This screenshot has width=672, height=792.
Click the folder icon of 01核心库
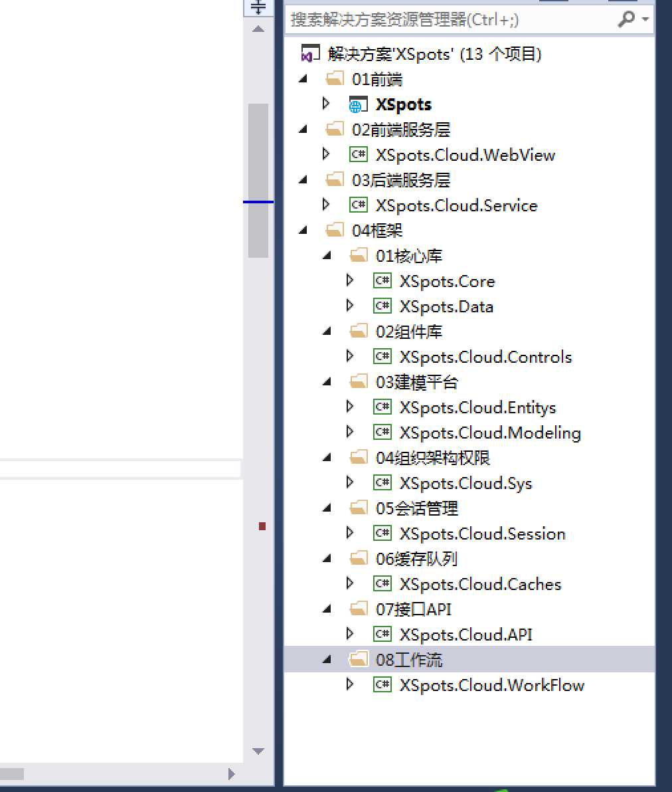pyautogui.click(x=359, y=256)
